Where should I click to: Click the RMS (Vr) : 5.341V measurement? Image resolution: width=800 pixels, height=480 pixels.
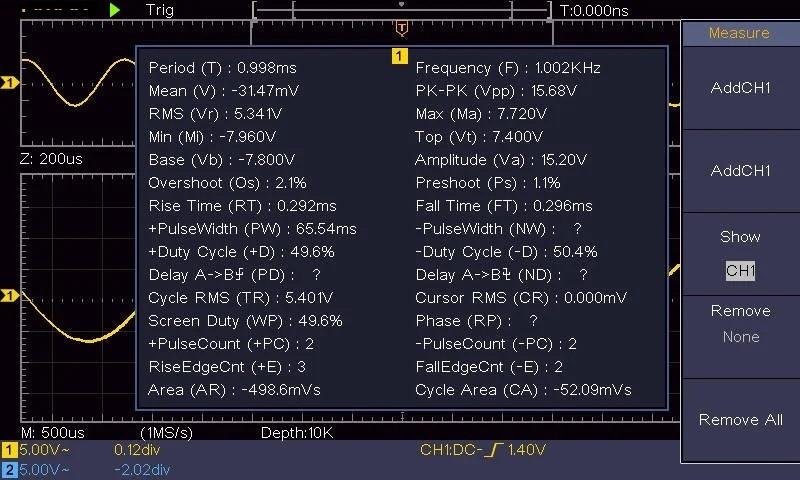coord(215,114)
